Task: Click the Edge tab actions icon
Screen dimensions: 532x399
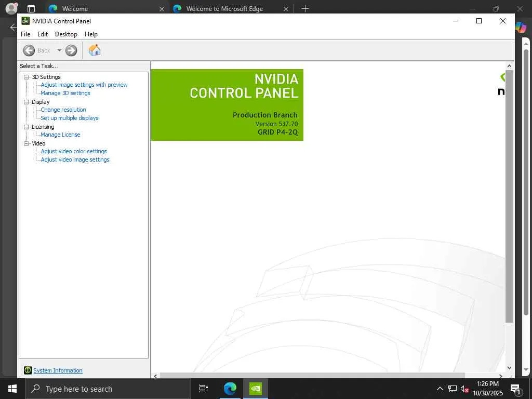Action: 31,9
